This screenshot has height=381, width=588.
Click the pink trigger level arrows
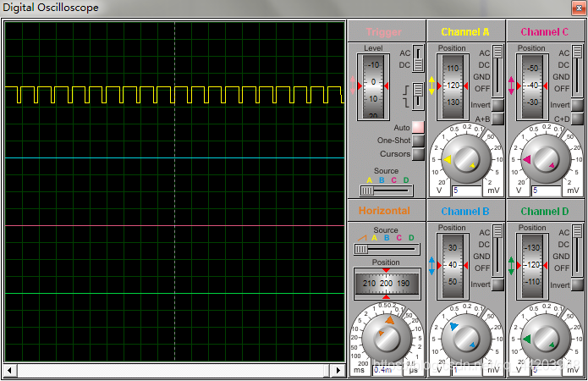click(353, 86)
